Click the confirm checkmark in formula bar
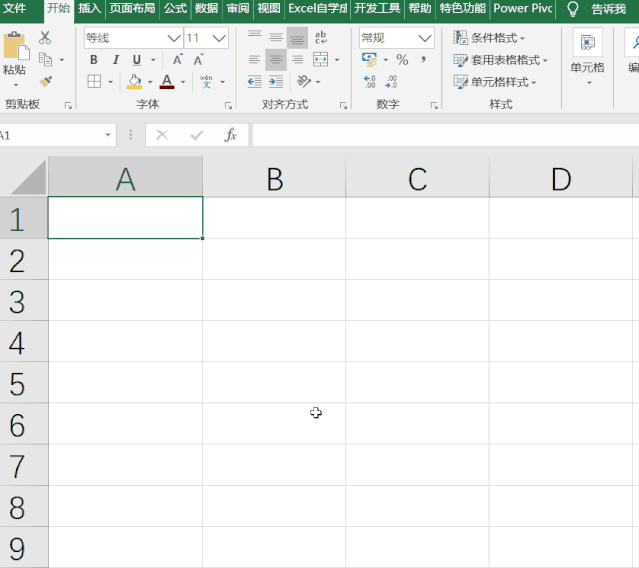The image size is (639, 568). pos(197,135)
